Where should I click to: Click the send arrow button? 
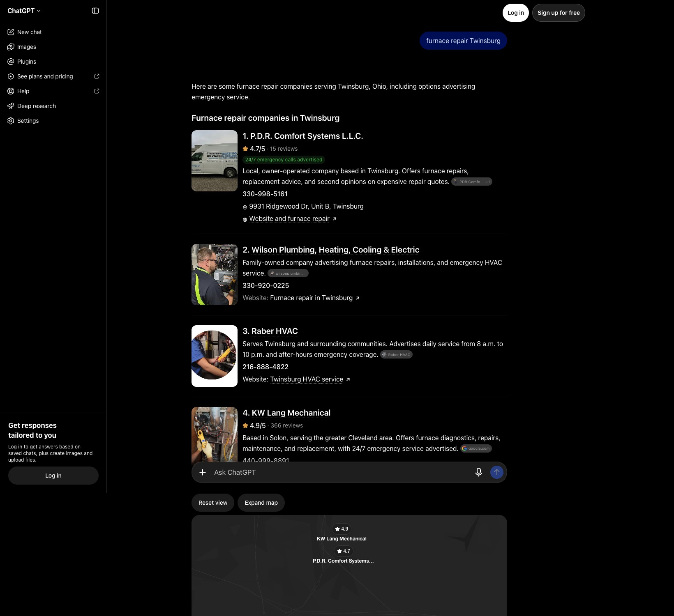click(x=496, y=472)
